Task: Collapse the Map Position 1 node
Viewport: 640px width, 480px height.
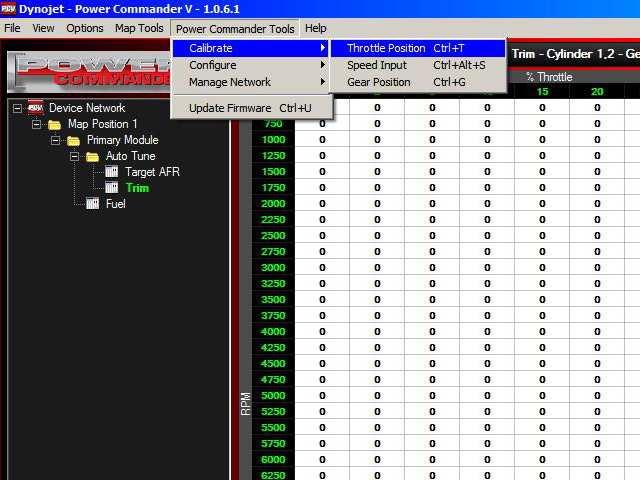Action: 36,124
